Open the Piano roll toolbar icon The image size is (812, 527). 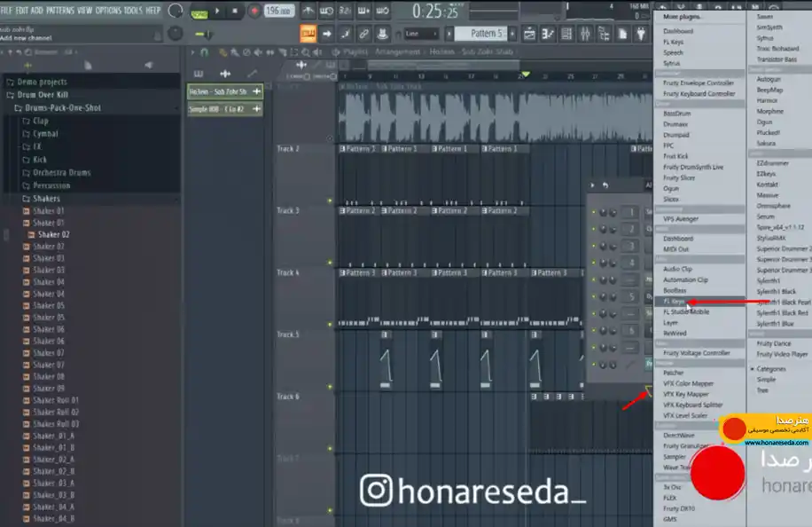(x=548, y=35)
